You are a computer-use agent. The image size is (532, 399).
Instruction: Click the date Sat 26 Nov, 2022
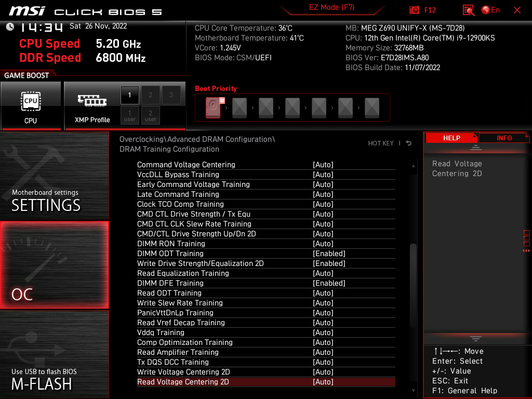[x=98, y=26]
